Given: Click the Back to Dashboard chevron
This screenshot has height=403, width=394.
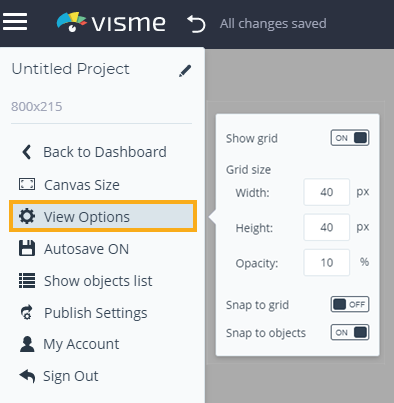Looking at the screenshot, I should (27, 152).
